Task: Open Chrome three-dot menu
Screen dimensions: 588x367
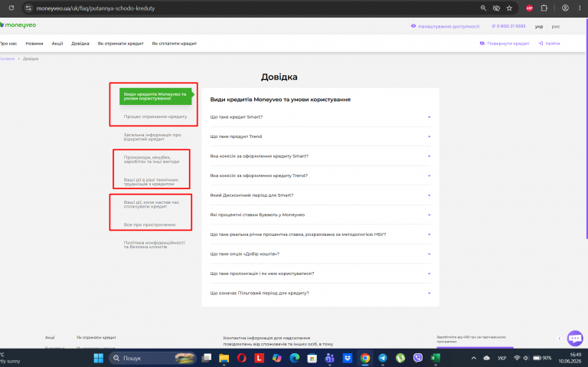Action: (x=580, y=8)
